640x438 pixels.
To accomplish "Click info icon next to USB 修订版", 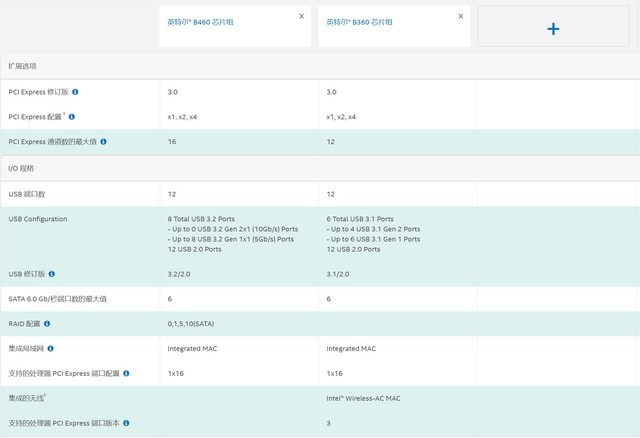I will pos(52,273).
